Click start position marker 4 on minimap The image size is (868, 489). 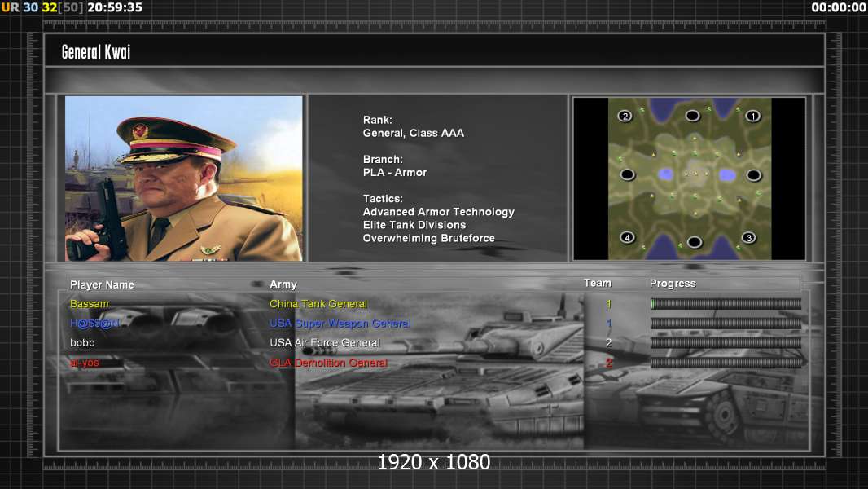point(627,238)
